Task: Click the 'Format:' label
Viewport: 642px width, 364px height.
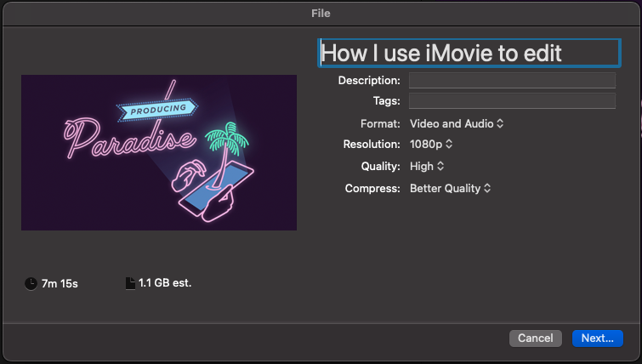Action: click(380, 123)
